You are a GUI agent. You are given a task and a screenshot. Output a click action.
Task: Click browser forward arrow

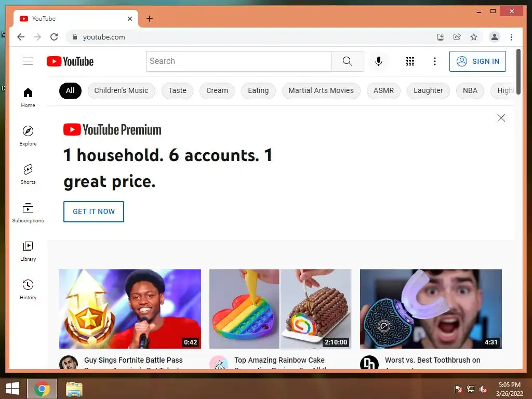[x=37, y=37]
